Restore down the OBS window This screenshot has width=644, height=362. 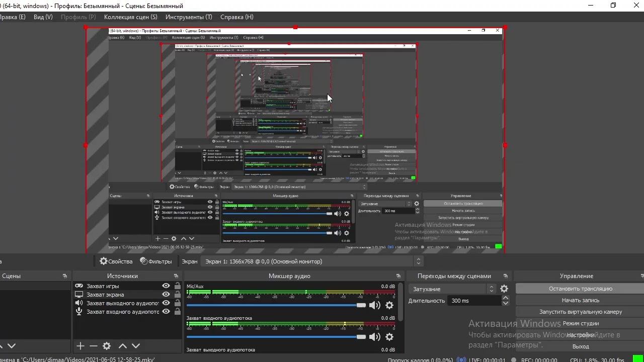613,6
